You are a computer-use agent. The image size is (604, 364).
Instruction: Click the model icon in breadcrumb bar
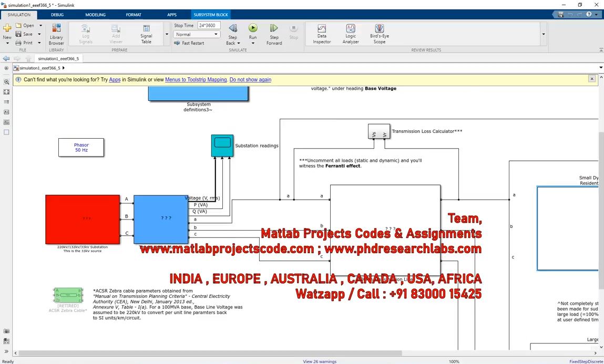pos(16,68)
